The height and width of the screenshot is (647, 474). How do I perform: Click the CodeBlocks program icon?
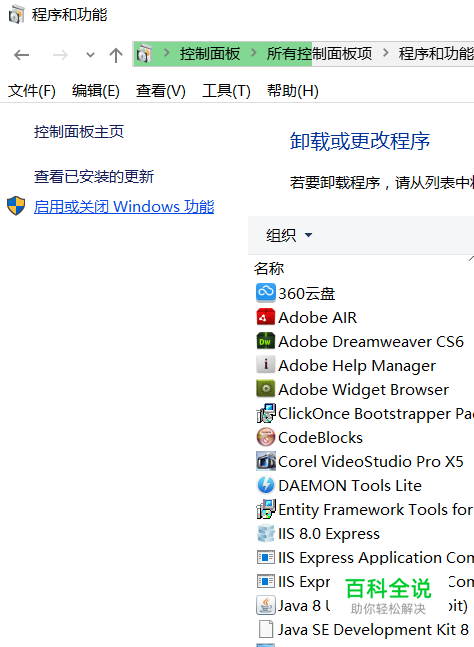(x=265, y=437)
